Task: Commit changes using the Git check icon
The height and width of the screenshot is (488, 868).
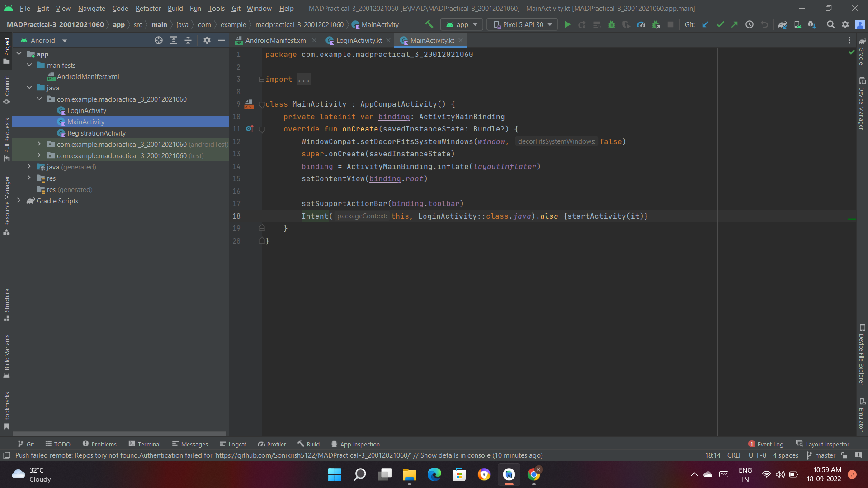Action: (x=720, y=24)
